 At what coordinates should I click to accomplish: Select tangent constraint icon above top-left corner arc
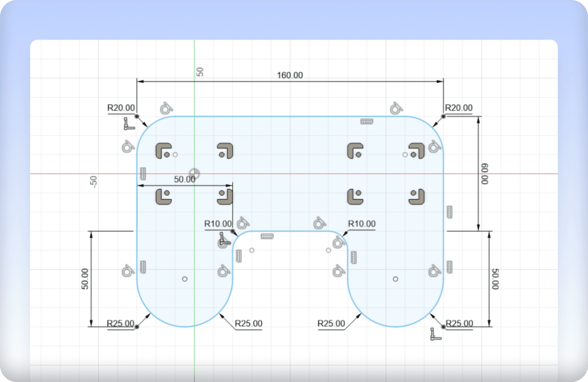166,108
